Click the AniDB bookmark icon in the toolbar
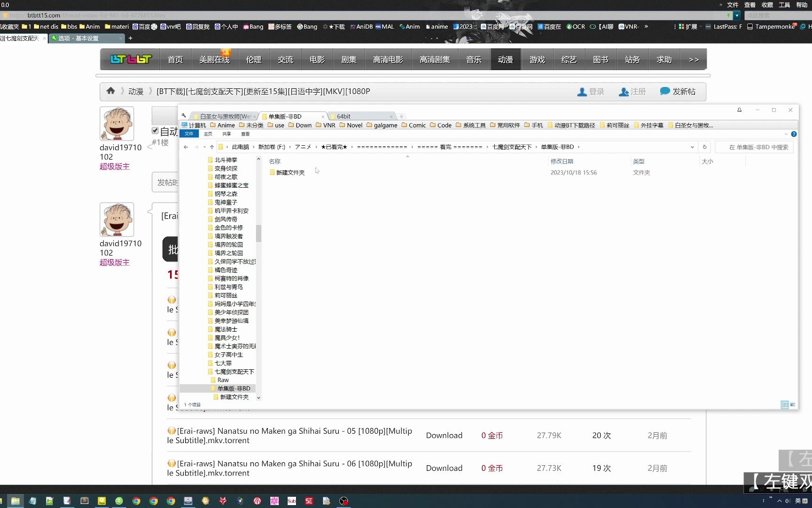 353,27
